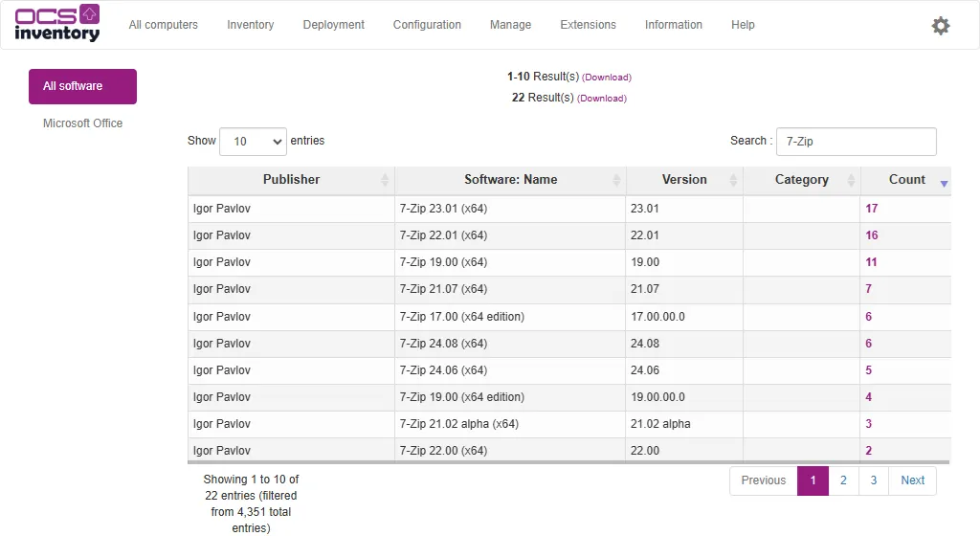Open count 6 for 7-Zip 17.00
980x536 pixels.
(x=868, y=317)
